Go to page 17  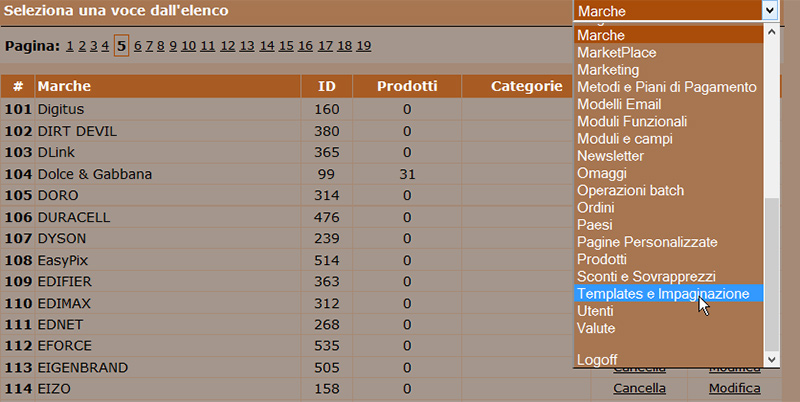tap(325, 46)
